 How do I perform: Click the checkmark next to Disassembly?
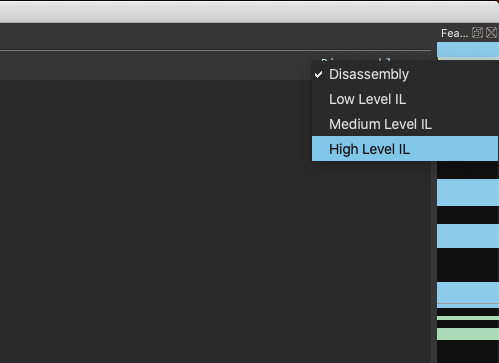[319, 74]
